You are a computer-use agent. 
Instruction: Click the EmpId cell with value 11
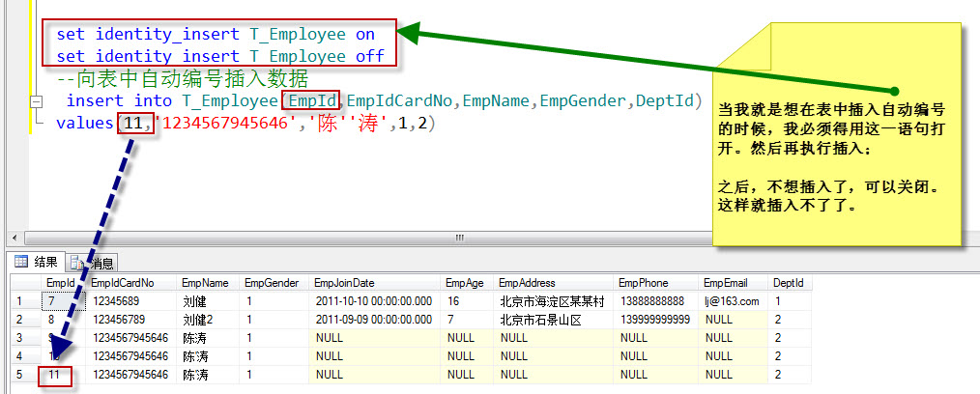65,375
